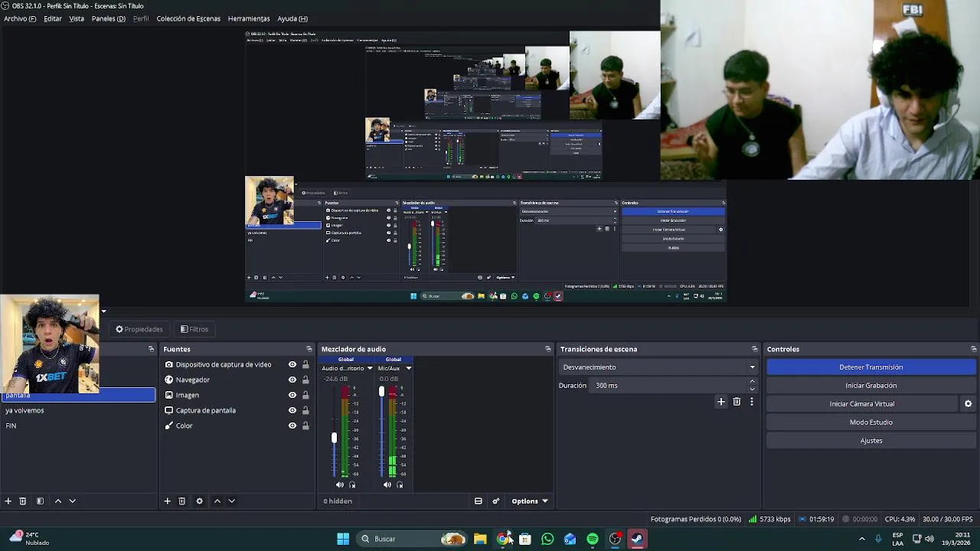Open File Explorer from the taskbar
Screen dimensions: 980x551
point(480,539)
